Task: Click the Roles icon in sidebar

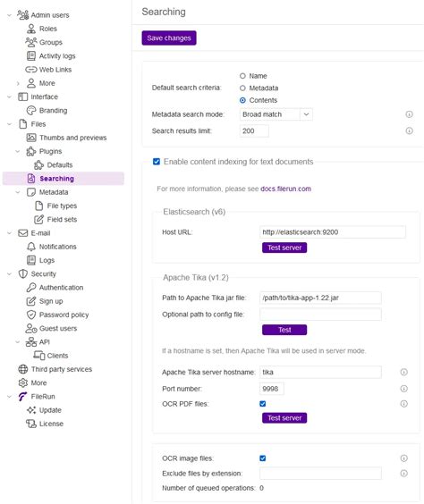Action: (x=31, y=29)
